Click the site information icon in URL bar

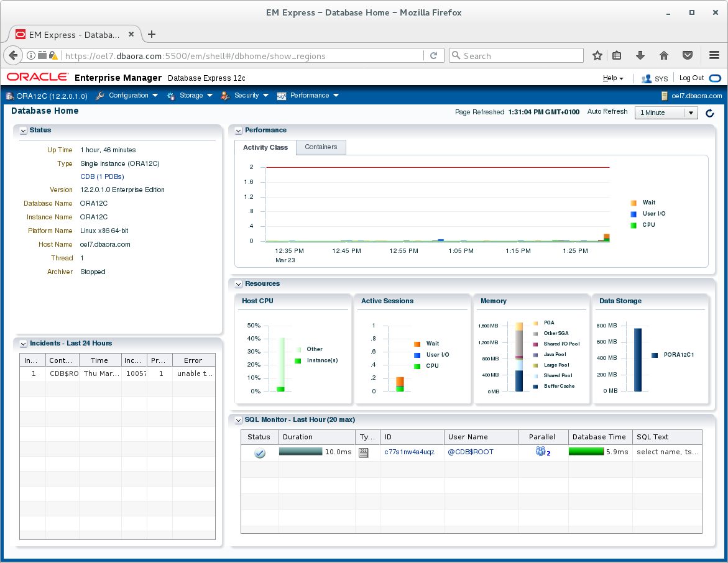[31, 56]
